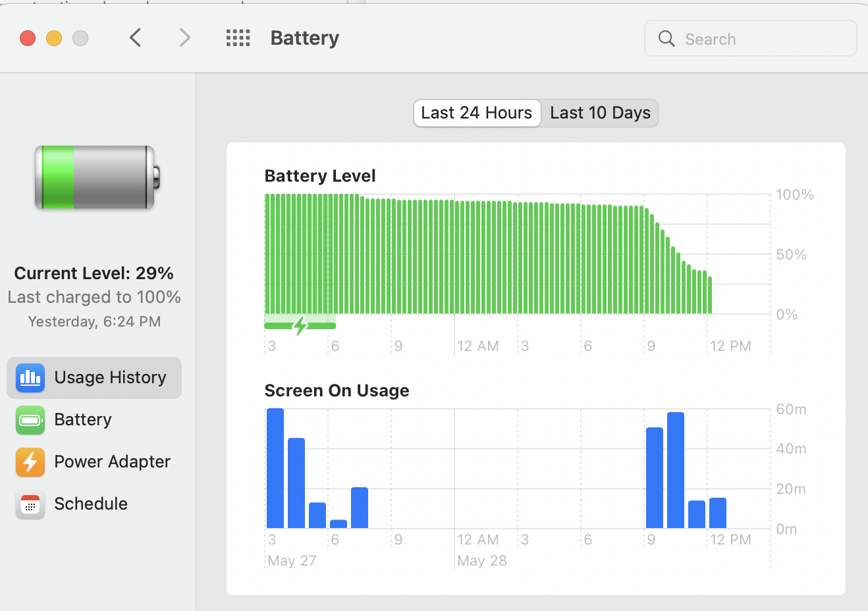
Task: Click the orange Power Adapter bolt icon
Action: (x=30, y=462)
